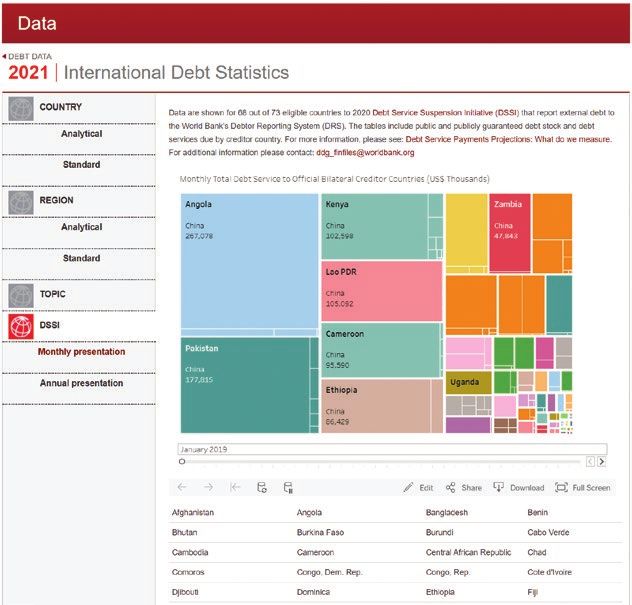
Task: Open Benin country link
Action: click(537, 512)
